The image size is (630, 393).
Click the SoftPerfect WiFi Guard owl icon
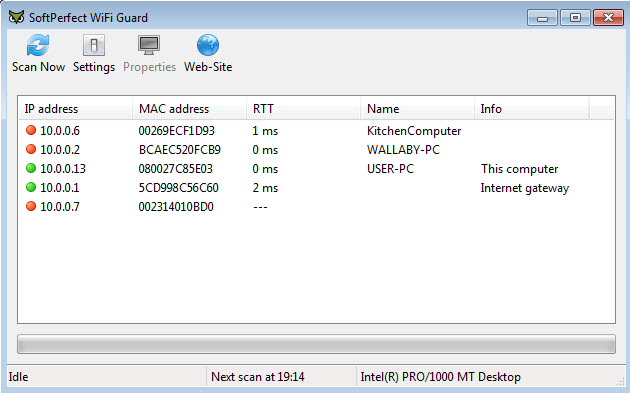click(16, 18)
